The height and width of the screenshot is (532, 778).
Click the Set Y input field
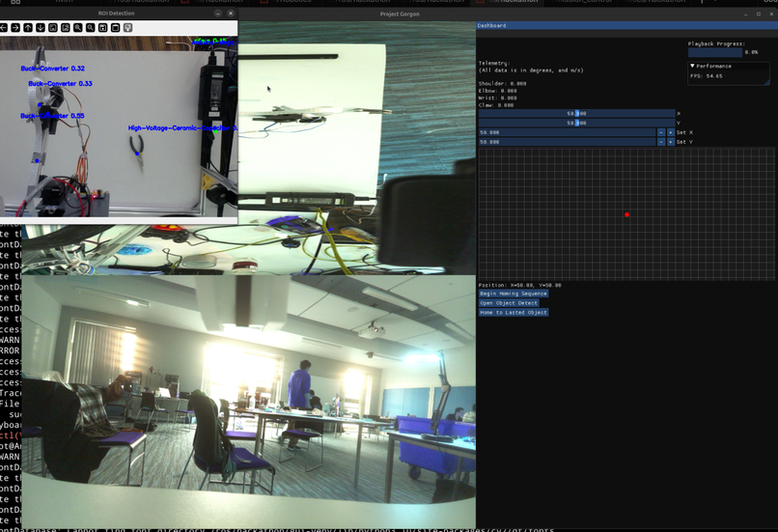[567, 142]
